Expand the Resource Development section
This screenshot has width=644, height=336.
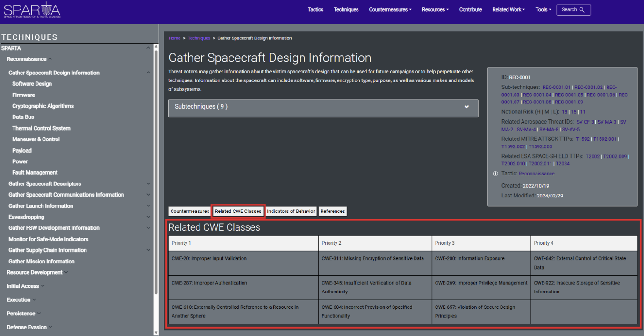pyautogui.click(x=66, y=272)
